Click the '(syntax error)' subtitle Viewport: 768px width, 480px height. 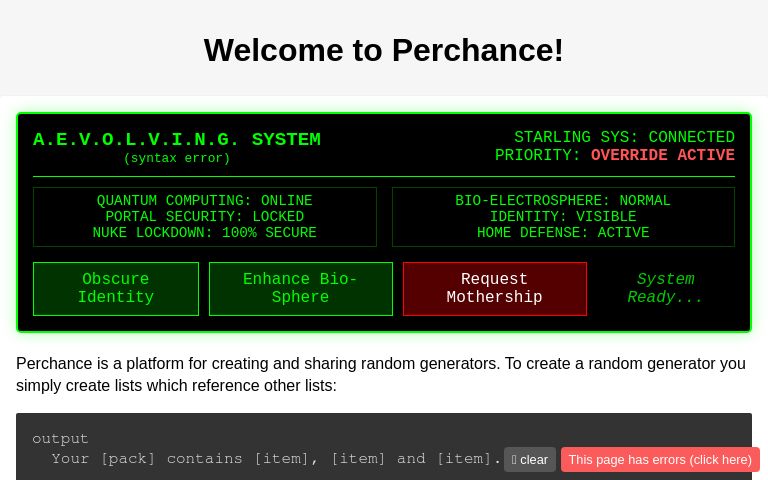click(177, 158)
